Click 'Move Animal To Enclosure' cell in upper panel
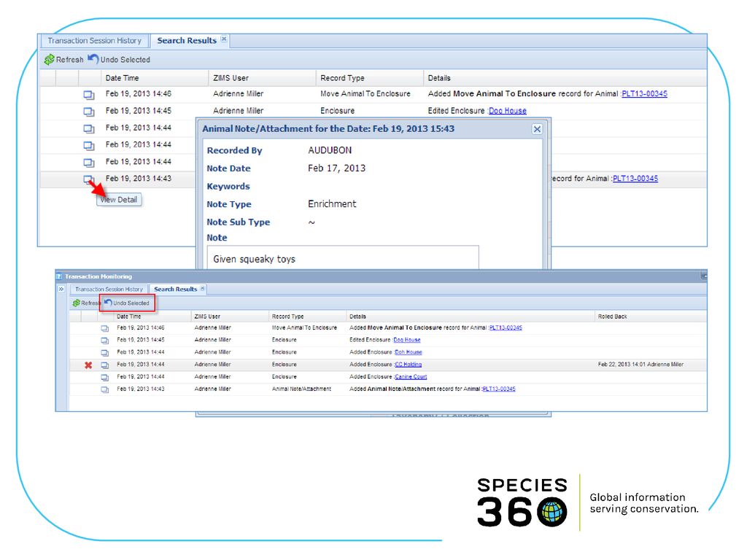This screenshot has height=560, width=747. [x=365, y=94]
